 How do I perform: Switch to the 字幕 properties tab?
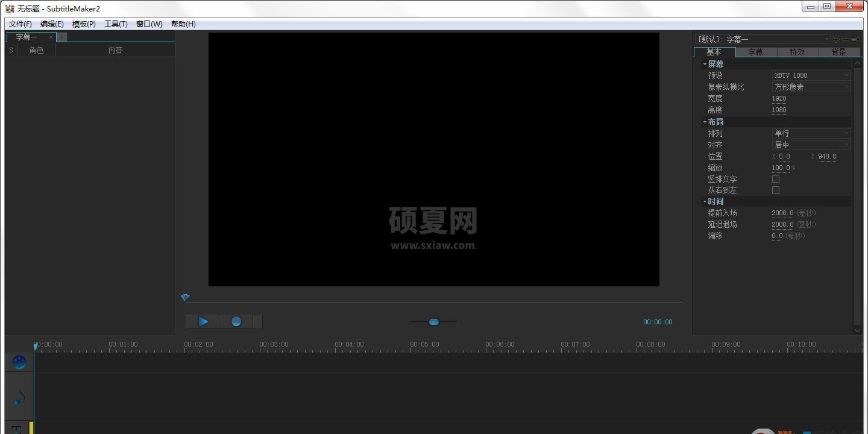756,52
